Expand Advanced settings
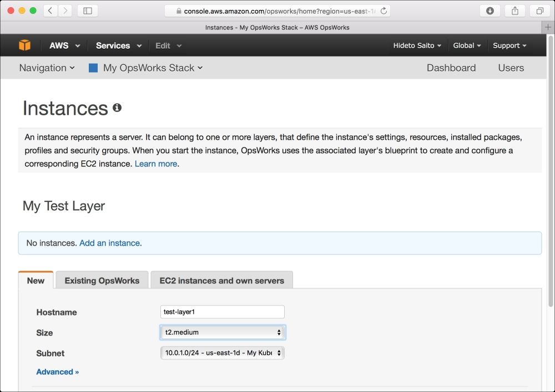 (x=57, y=372)
